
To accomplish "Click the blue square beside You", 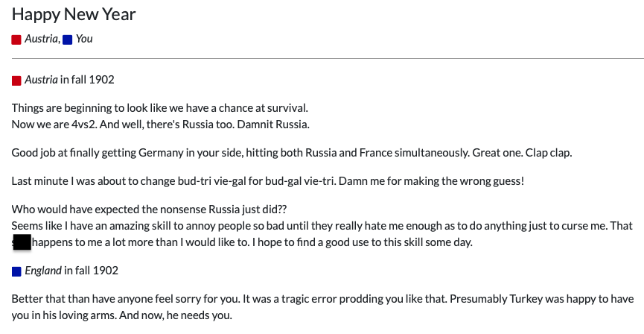I will (x=67, y=40).
